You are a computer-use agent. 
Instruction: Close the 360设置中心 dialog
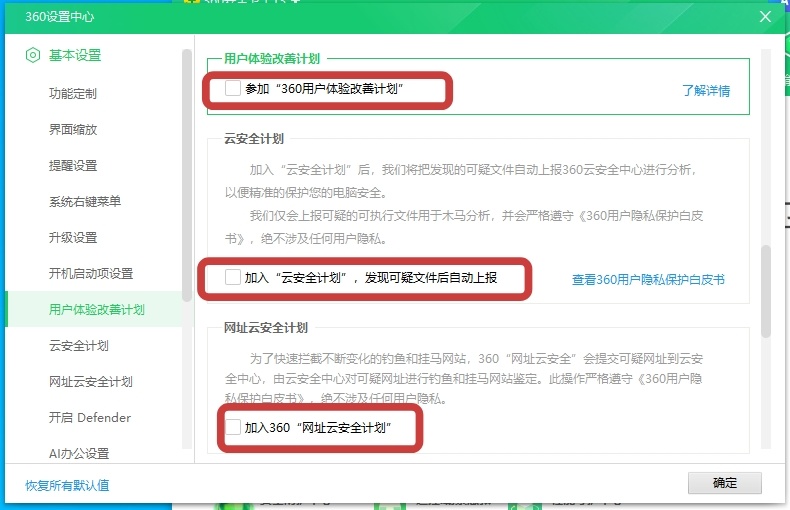point(765,17)
